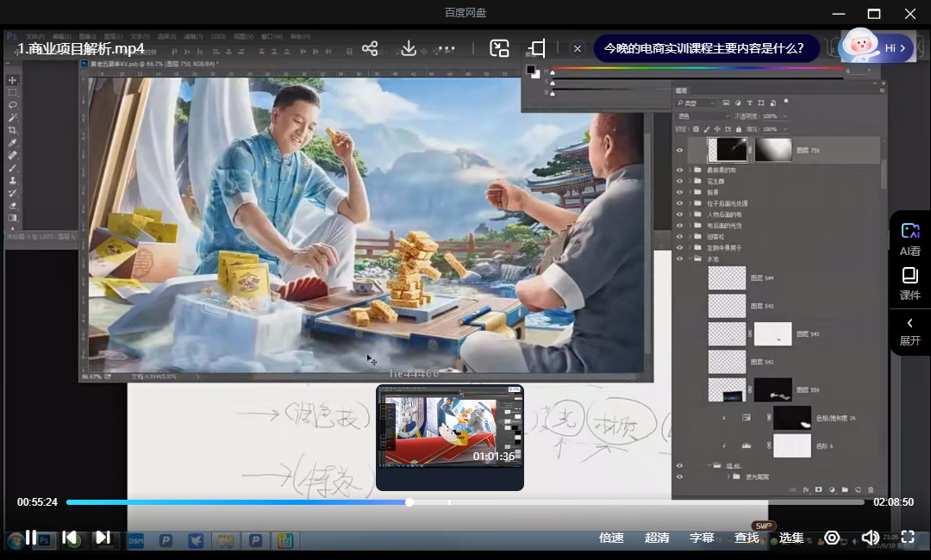Open Photoshop 窗口 menu

pyautogui.click(x=272, y=37)
